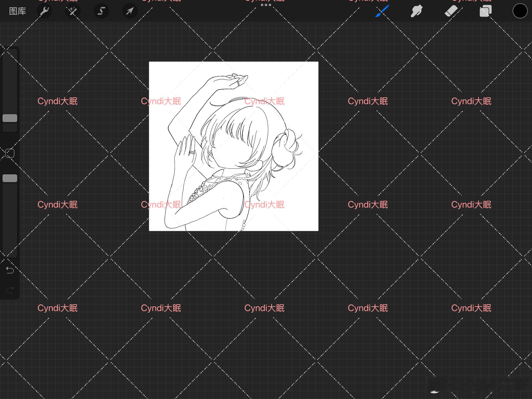Select the Brush tool
This screenshot has width=532, height=399.
pos(382,11)
